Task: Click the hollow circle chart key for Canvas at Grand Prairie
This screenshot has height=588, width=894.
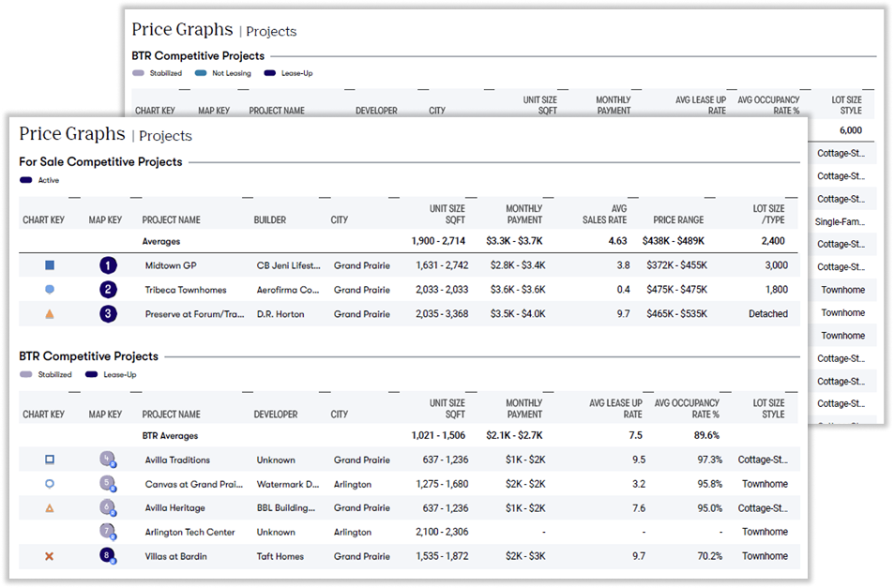Action: point(50,484)
